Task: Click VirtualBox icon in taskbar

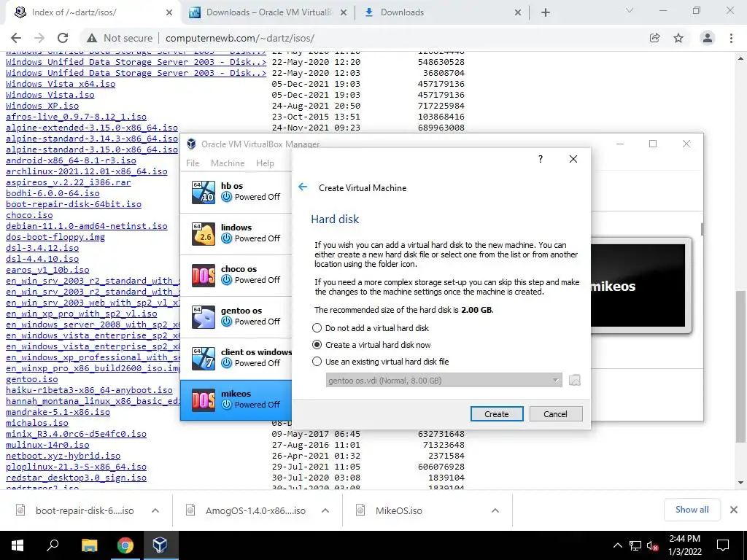Action: click(160, 545)
